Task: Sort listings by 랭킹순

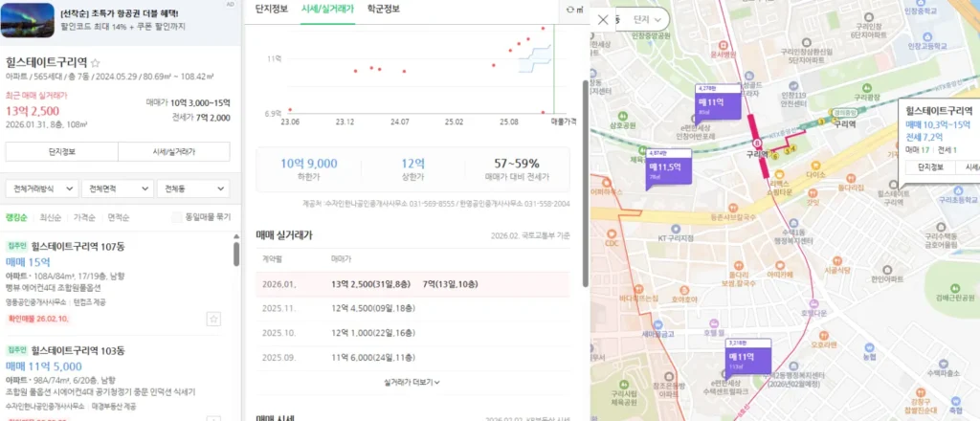Action: pos(17,217)
